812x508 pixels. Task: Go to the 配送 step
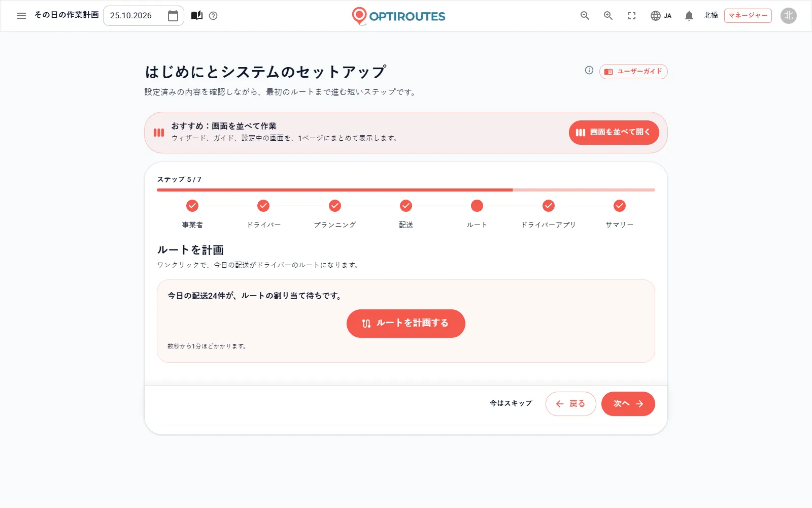(406, 213)
